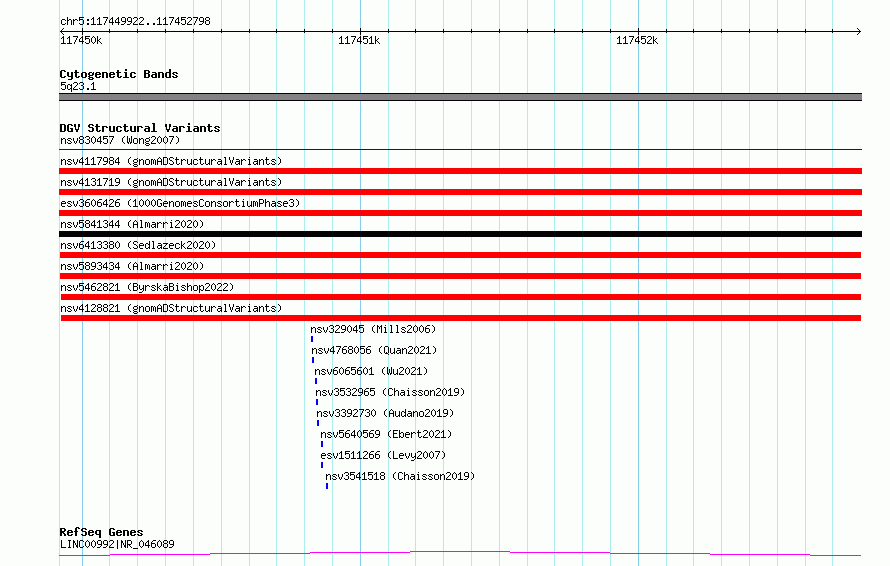Open variant nsv4768056 (Quan2021)

pos(374,350)
